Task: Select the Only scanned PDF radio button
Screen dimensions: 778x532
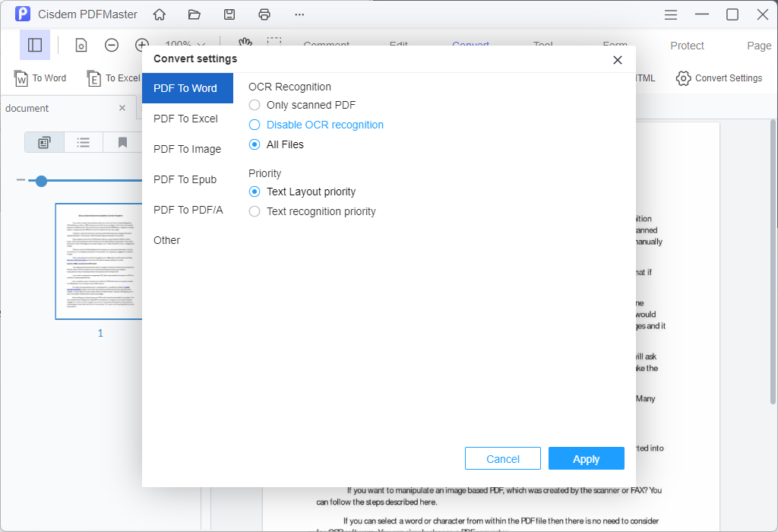Action: click(x=254, y=105)
